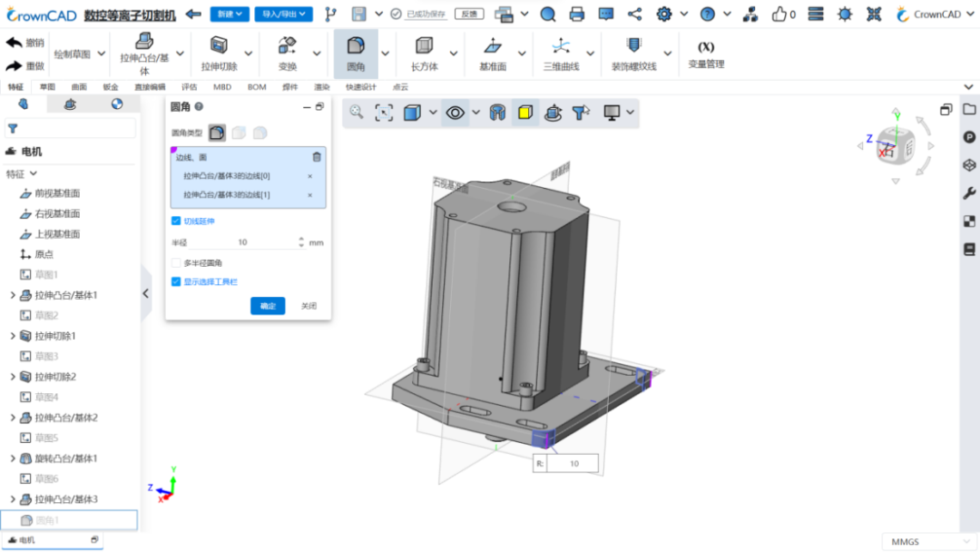This screenshot has height=552, width=980.
Task: Open the search magnifier in the top bar
Action: point(546,14)
